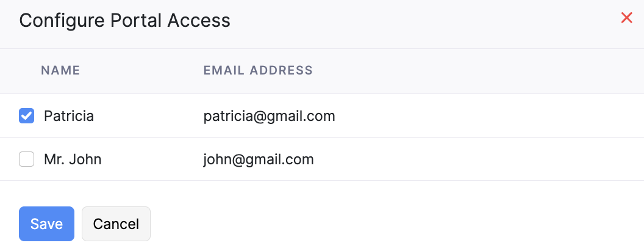Uncheck the Patricia portal access checkbox

click(26, 116)
